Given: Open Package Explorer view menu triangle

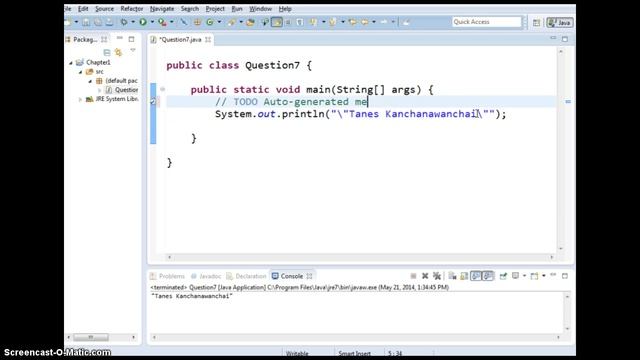Looking at the screenshot, I should 133,50.
